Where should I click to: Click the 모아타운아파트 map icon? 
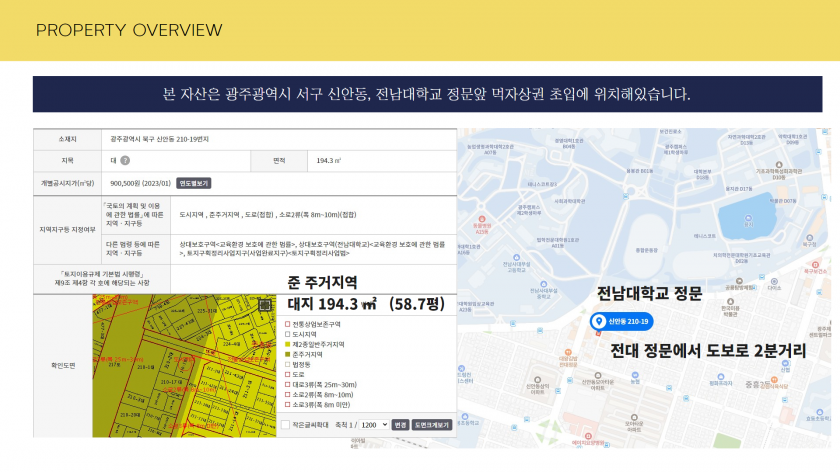pos(634,417)
